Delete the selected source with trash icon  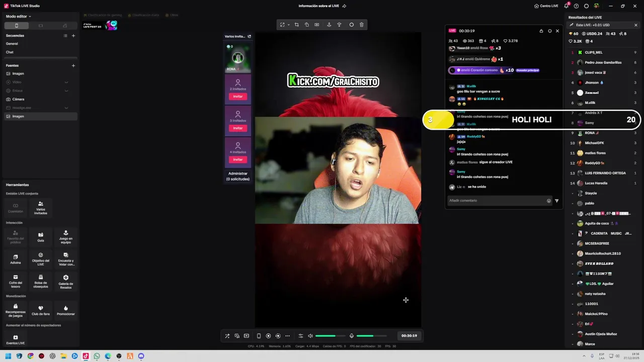361,25
